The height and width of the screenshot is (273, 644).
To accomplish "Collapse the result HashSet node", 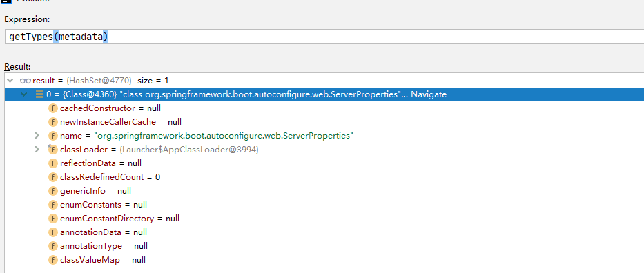I will click(10, 81).
